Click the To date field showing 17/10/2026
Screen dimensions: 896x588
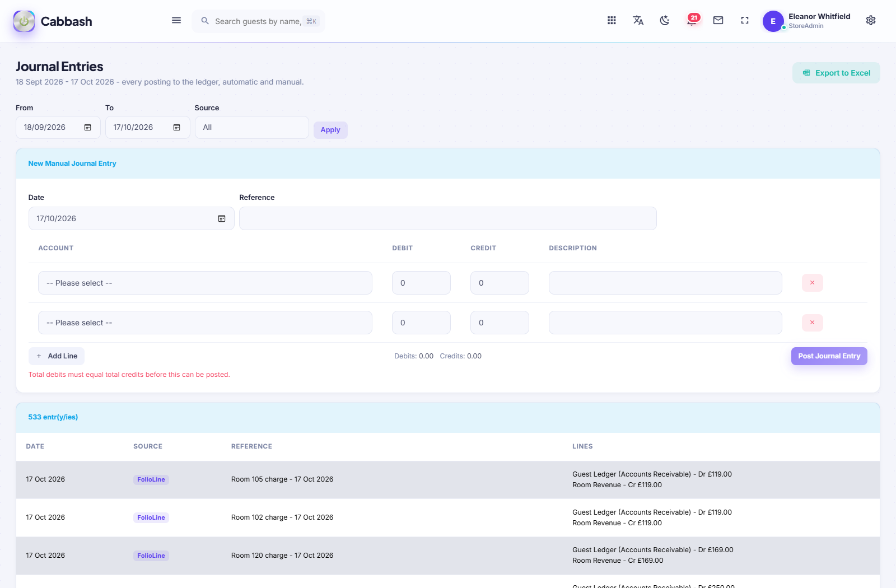click(148, 128)
